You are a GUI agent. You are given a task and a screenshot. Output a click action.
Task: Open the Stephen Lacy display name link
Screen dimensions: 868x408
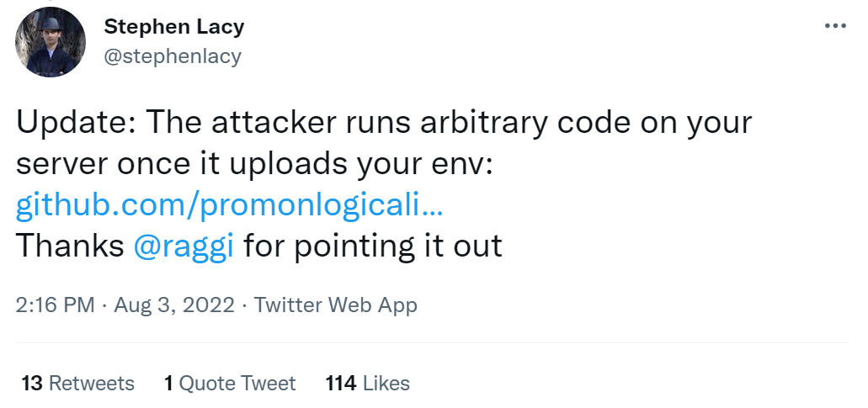click(173, 27)
